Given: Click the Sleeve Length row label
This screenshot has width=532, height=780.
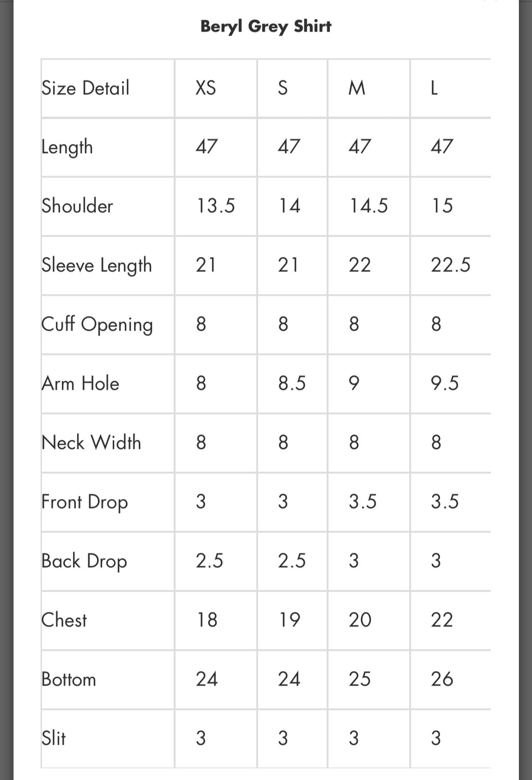Looking at the screenshot, I should [97, 265].
